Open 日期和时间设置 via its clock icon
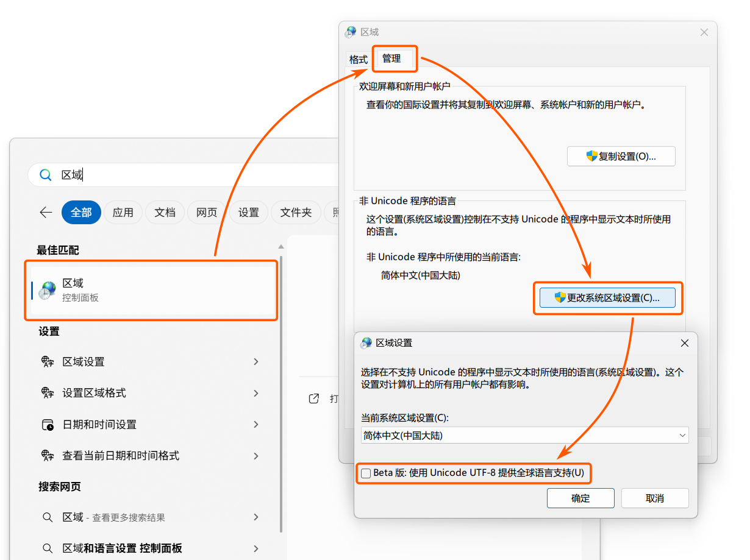This screenshot has width=750, height=560. click(x=48, y=424)
